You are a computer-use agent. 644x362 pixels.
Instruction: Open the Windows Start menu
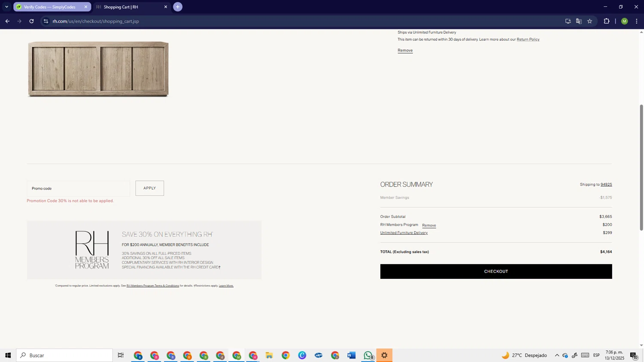coord(8,355)
